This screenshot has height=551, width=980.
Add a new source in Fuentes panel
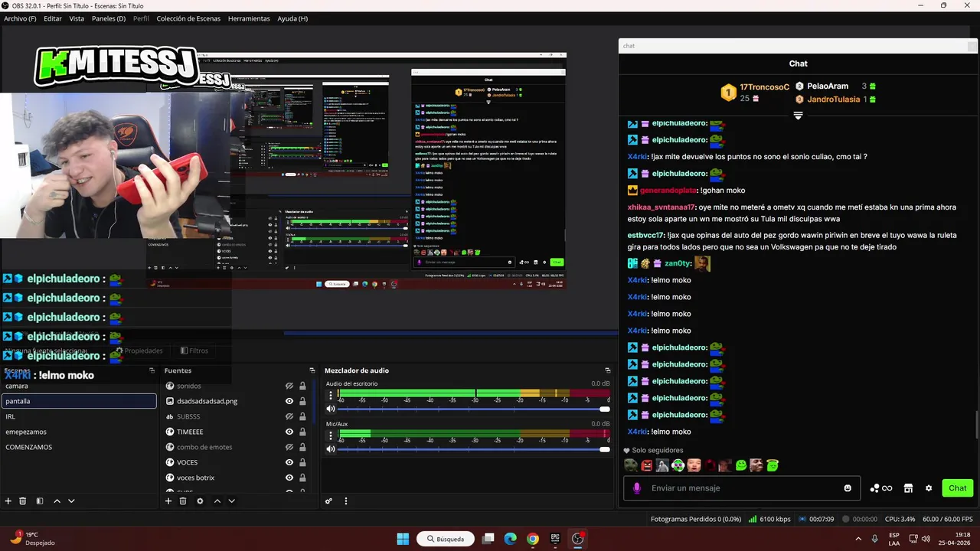click(168, 501)
